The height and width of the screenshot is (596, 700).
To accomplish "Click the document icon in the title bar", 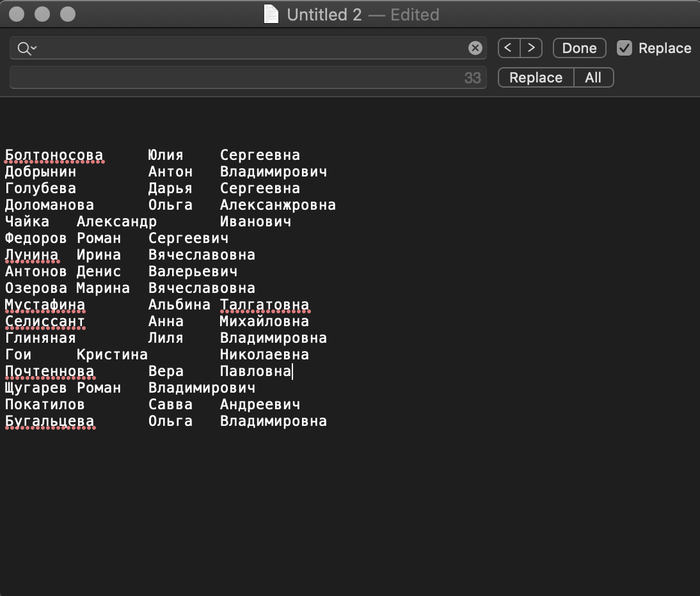I will [271, 14].
